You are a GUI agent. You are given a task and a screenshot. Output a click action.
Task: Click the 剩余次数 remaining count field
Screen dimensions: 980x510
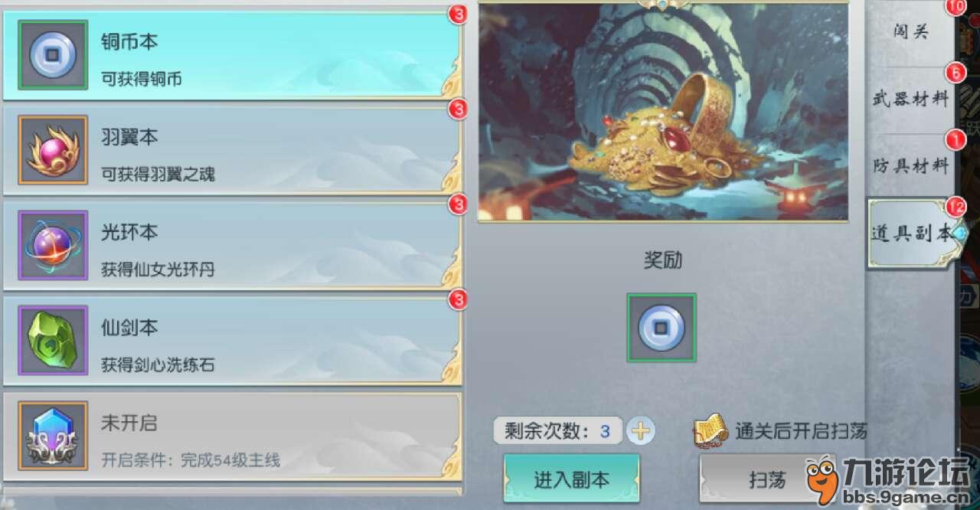point(559,431)
